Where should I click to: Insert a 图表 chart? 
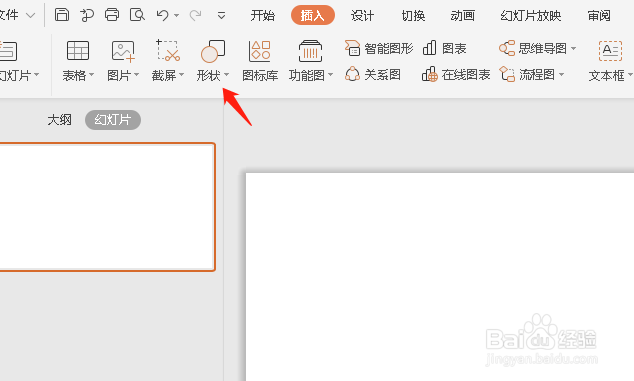[x=444, y=49]
